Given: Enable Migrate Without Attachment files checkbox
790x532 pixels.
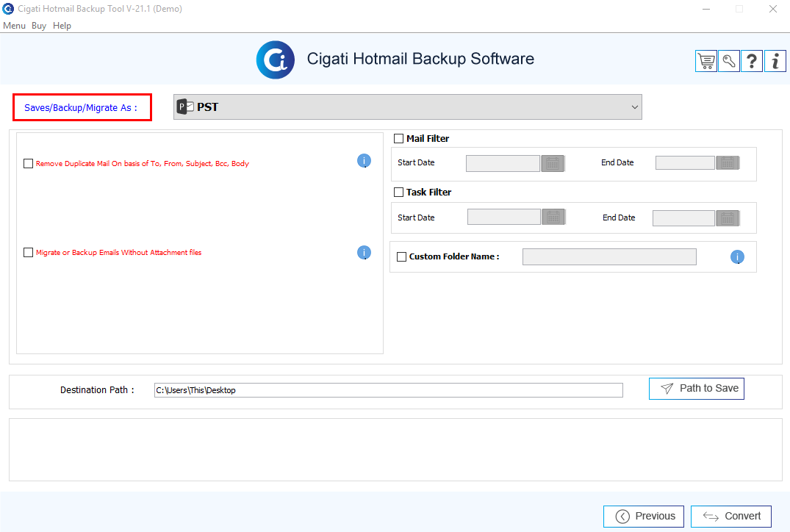Looking at the screenshot, I should pos(28,252).
